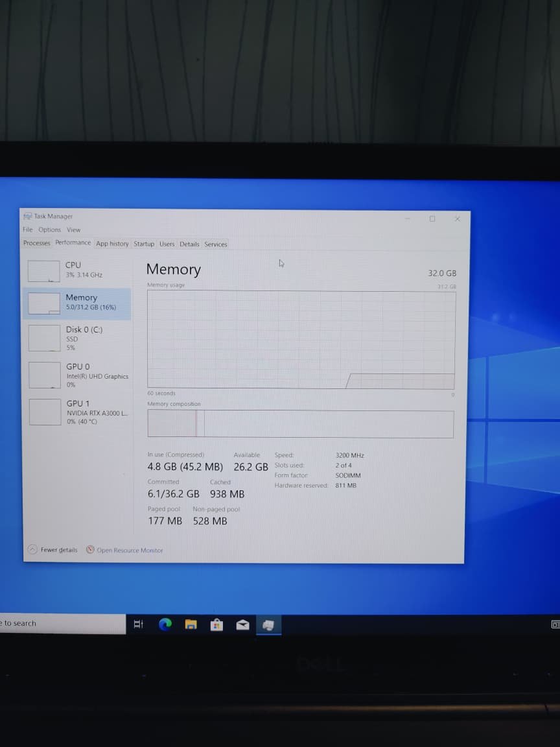This screenshot has width=560, height=747.
Task: Select Disk 0 (C:) entry
Action: (77, 338)
